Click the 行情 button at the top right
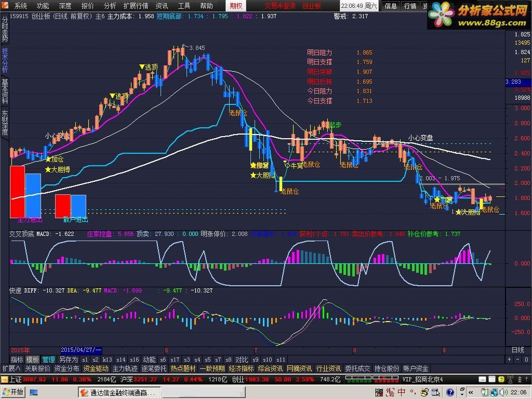This screenshot has height=399, width=532. (x=410, y=6)
